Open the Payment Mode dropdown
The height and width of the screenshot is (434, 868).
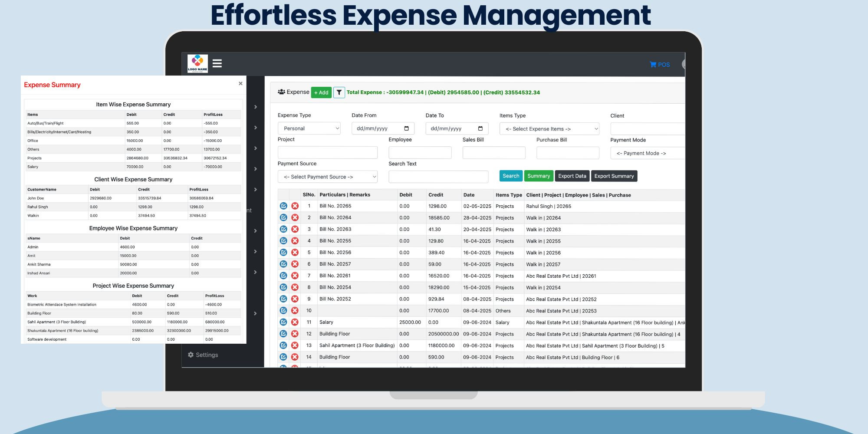click(647, 153)
